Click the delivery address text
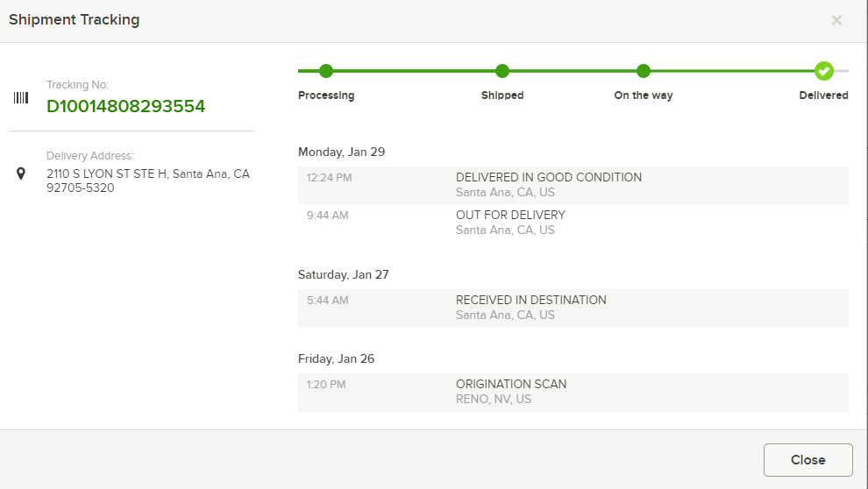Viewport: 868px width, 489px height. (148, 181)
